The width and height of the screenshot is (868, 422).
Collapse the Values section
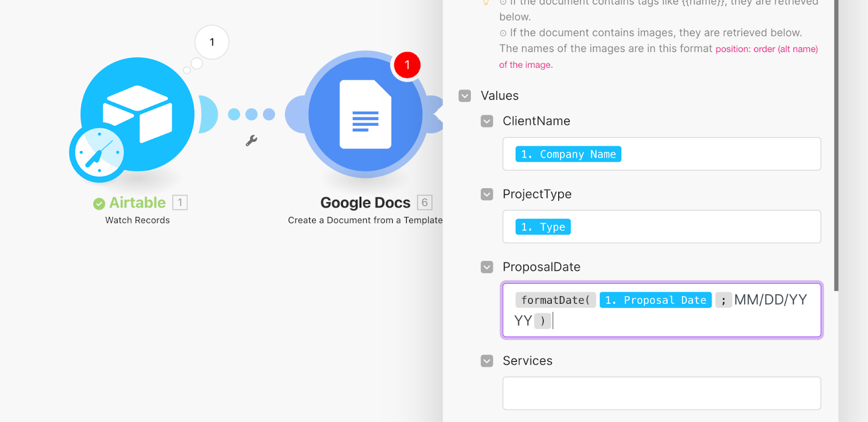465,96
